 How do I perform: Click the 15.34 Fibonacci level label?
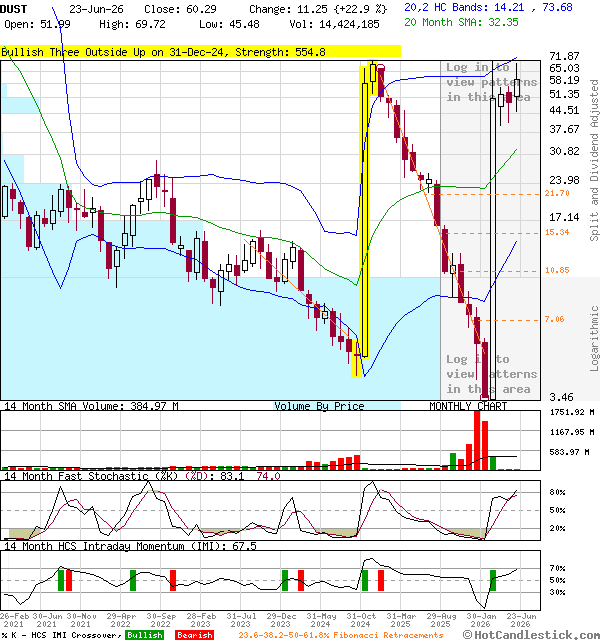[557, 232]
